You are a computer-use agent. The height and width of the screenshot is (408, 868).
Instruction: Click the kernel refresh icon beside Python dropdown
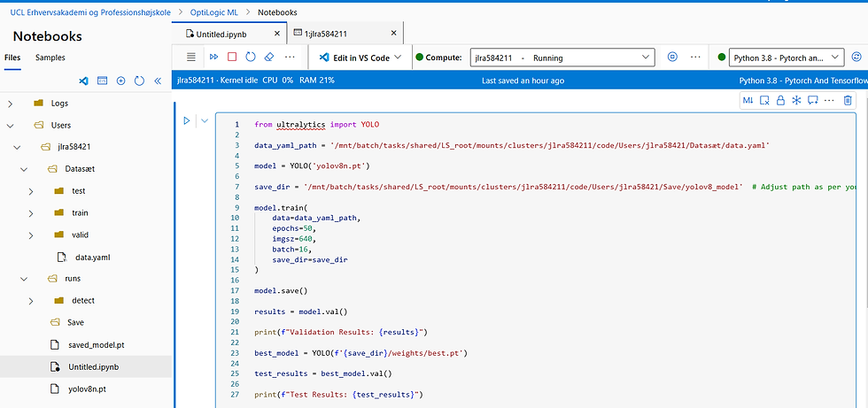tap(856, 57)
